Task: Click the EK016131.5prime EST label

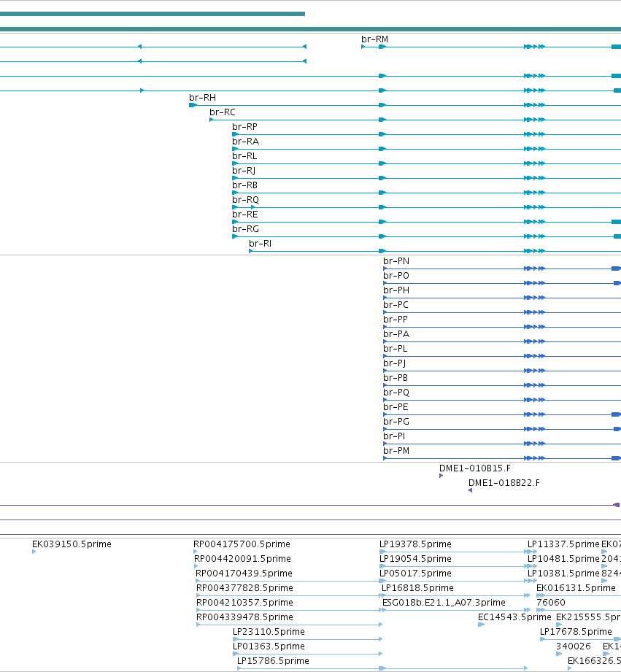Action: (576, 587)
